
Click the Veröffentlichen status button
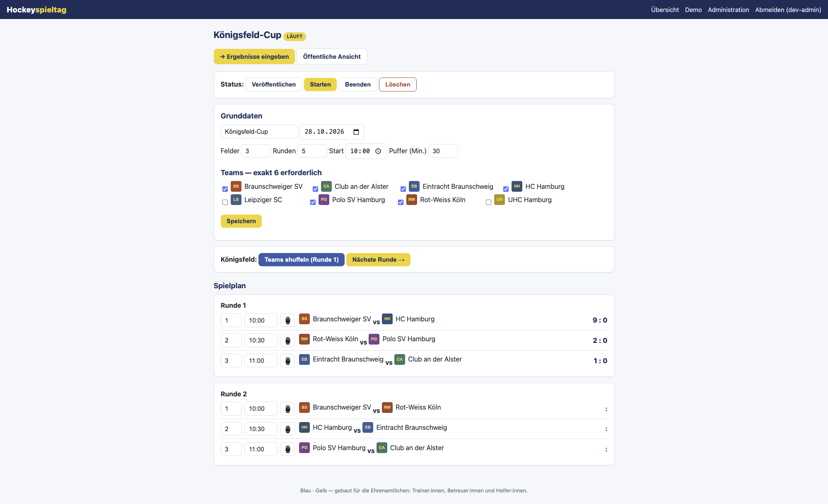[x=274, y=84]
